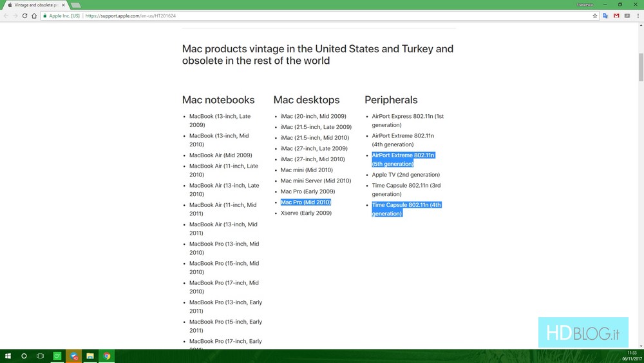Click 'AirPort Express 802.11n (1st generation)' item
Screen dimensions: 644x363
(x=408, y=121)
